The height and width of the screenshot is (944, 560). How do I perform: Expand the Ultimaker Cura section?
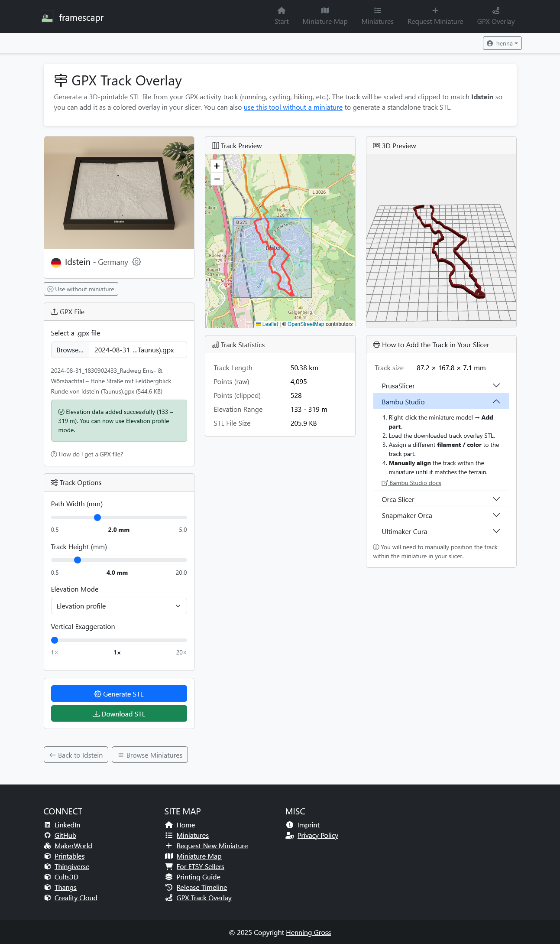coord(441,531)
